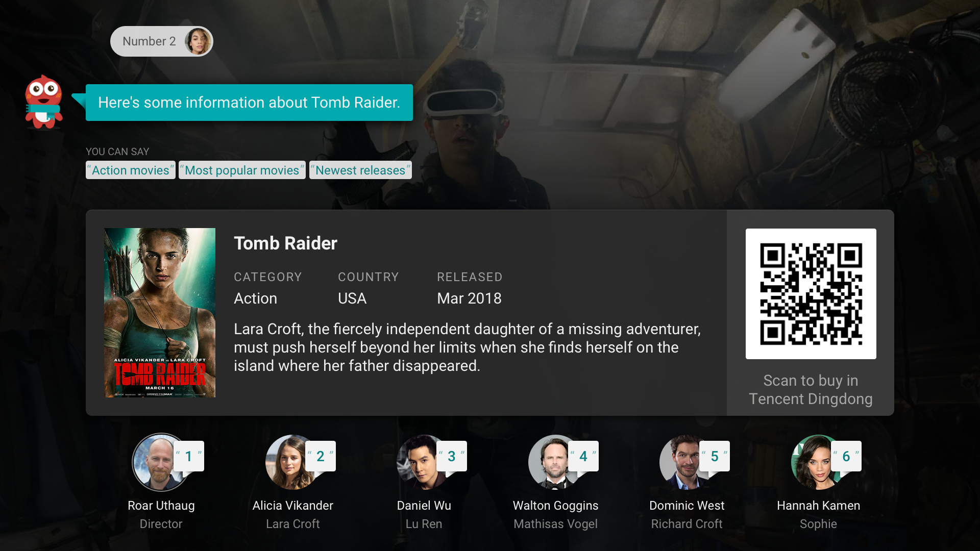
Task: Open the Tomb Raider movie poster
Action: point(160,313)
